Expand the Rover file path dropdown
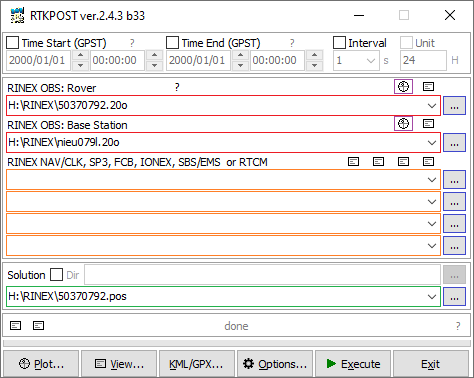This screenshot has height=378, width=474. coord(432,106)
